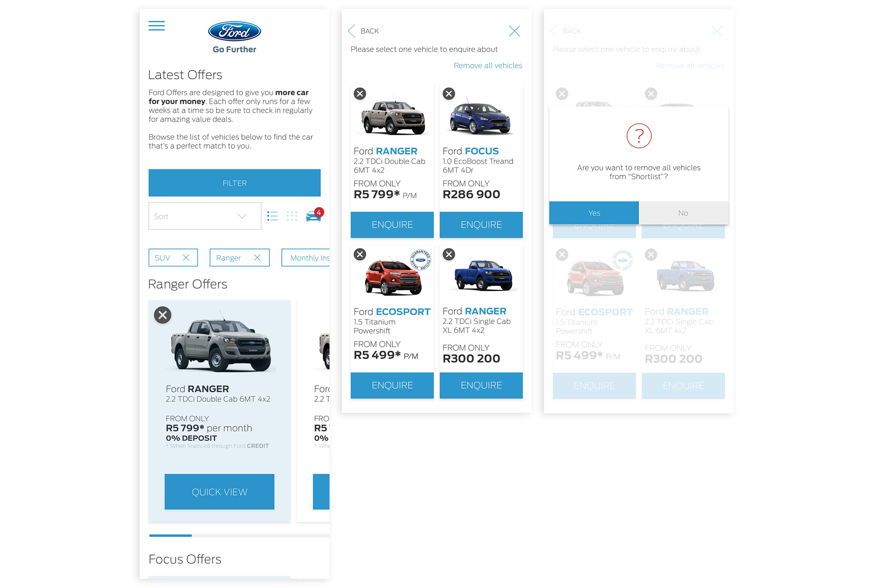The image size is (874, 588).
Task: Remove the Ford Focus from the shortlist
Action: (449, 94)
